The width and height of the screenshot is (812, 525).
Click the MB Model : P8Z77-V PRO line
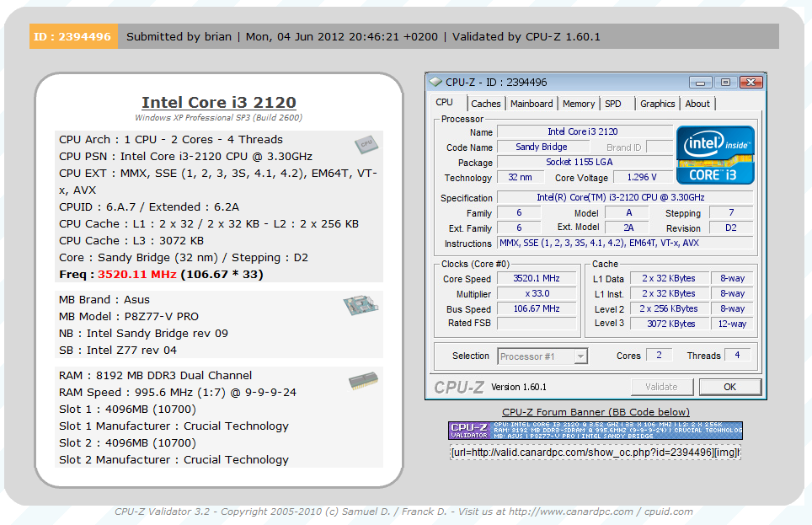(x=129, y=316)
